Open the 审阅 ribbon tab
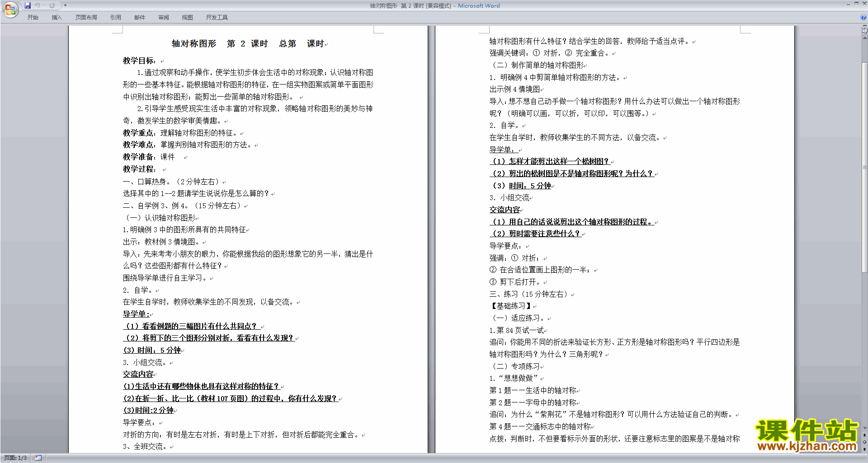This screenshot has width=868, height=463. click(164, 18)
